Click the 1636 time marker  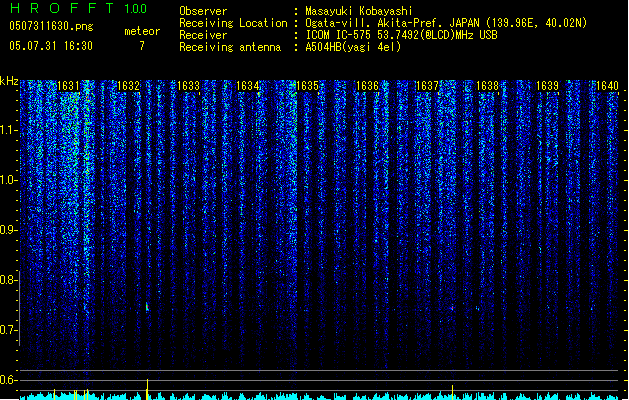tap(367, 86)
